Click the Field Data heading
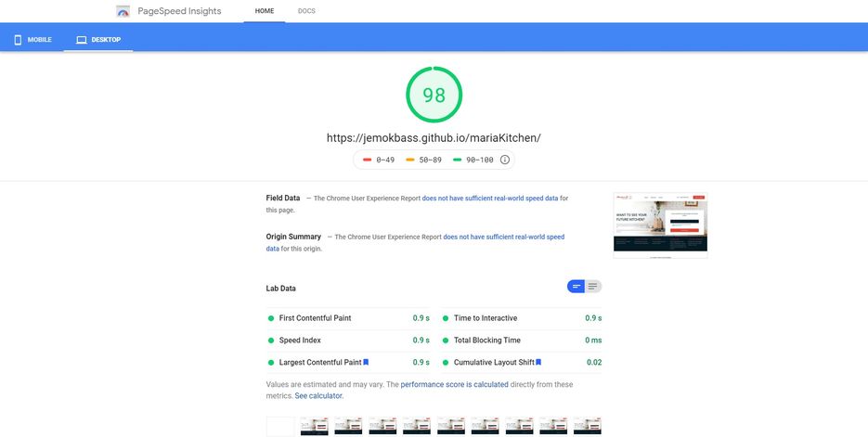This screenshot has height=437, width=868. (283, 198)
